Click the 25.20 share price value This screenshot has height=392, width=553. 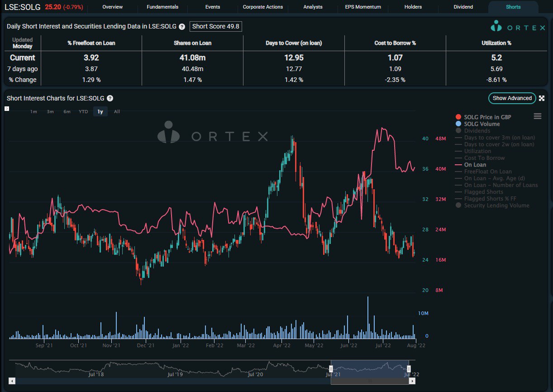(53, 7)
